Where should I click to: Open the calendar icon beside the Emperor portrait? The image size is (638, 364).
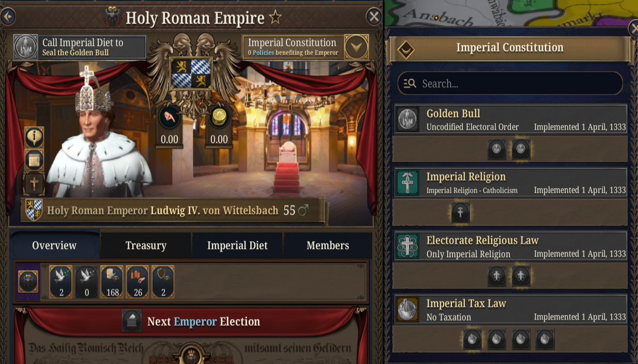(x=34, y=160)
